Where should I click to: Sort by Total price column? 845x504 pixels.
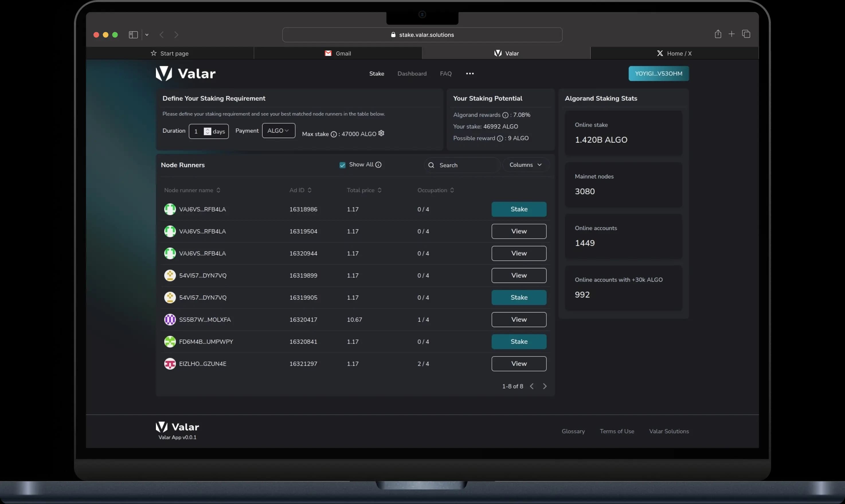(364, 190)
